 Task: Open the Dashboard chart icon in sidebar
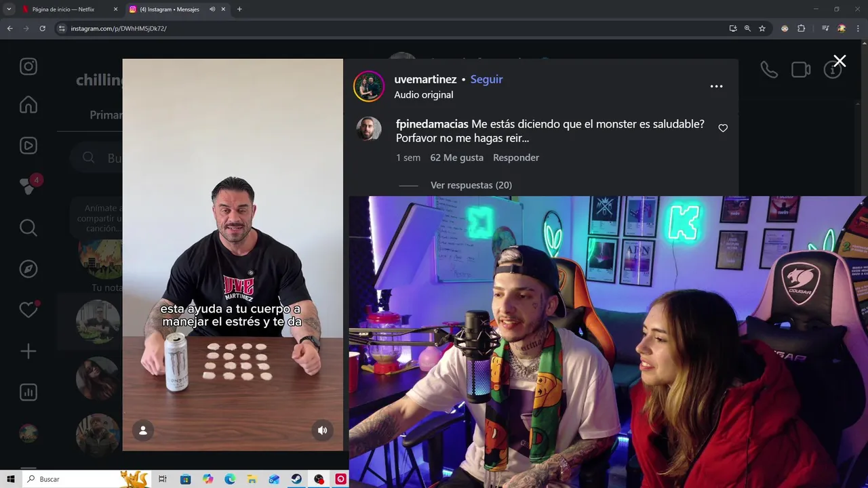point(28,392)
